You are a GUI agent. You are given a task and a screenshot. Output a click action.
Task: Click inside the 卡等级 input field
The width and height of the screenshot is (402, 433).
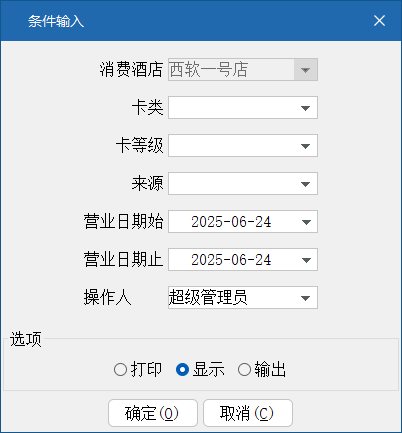click(231, 146)
